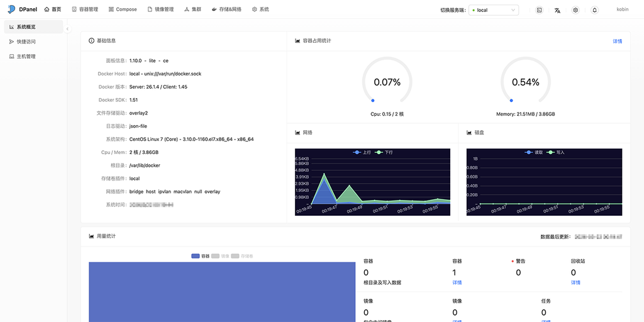The height and width of the screenshot is (322, 644).
Task: Click the language translation icon
Action: [557, 10]
